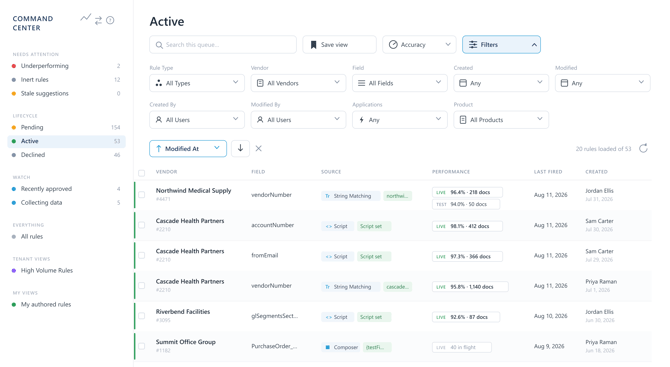Open the All Types rule type dropdown
The width and height of the screenshot is (670, 367).
(197, 83)
